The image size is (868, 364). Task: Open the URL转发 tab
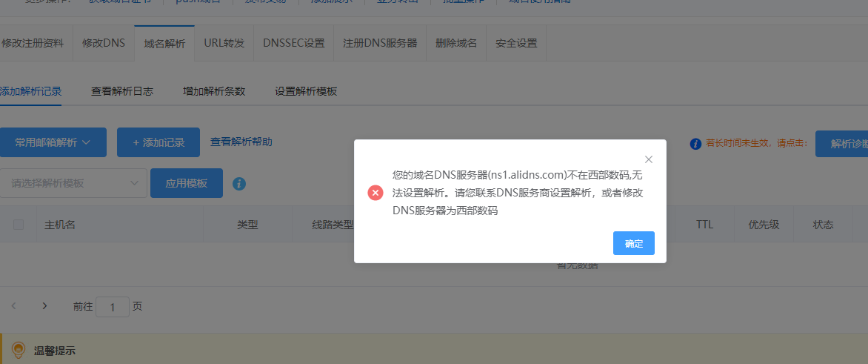pos(224,43)
